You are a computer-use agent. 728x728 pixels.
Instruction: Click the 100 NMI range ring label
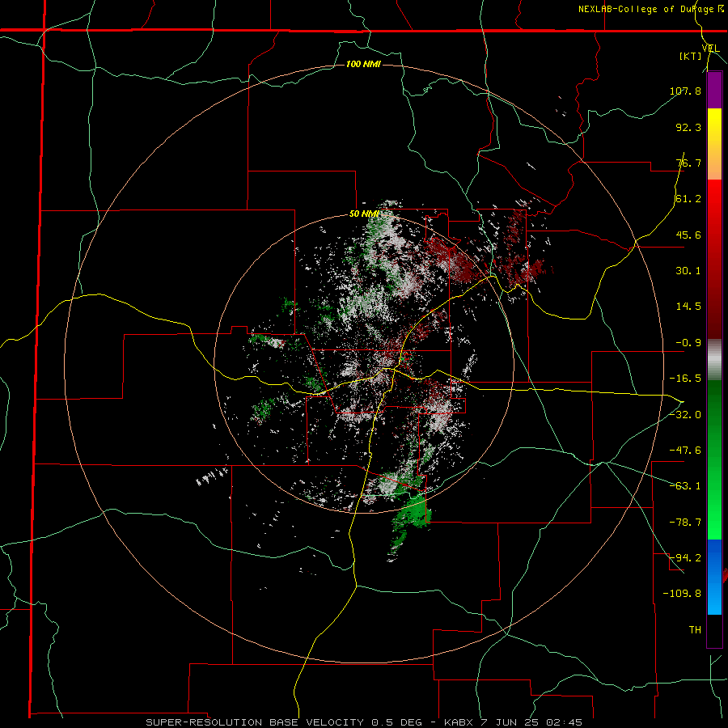363,64
